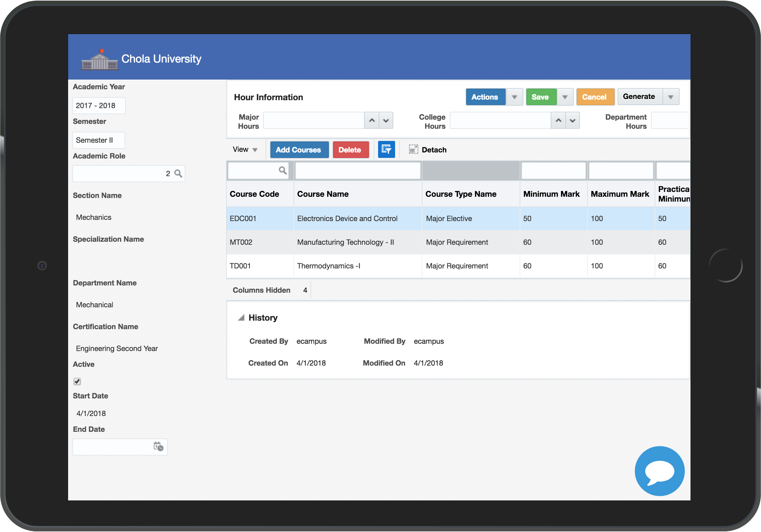Click the Academic Role search magnifier icon
This screenshot has width=761, height=532.
pyautogui.click(x=178, y=174)
